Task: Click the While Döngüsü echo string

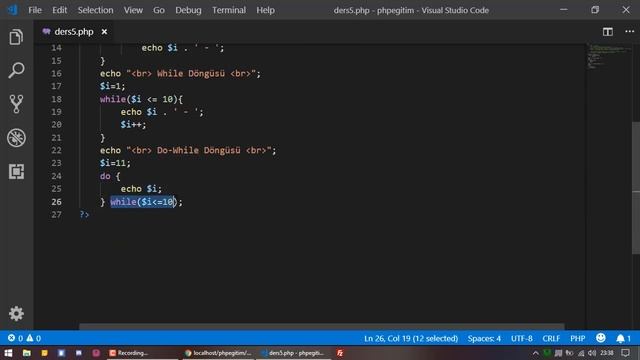Action: [x=191, y=73]
